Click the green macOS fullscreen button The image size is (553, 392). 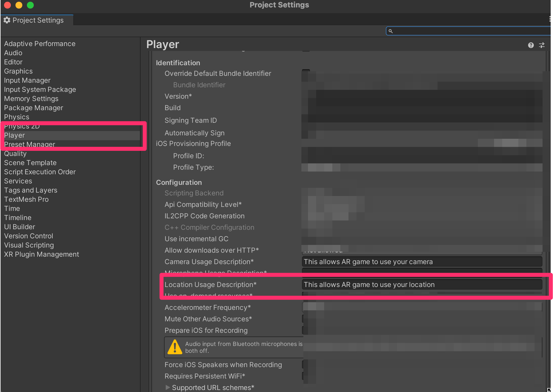click(x=30, y=5)
